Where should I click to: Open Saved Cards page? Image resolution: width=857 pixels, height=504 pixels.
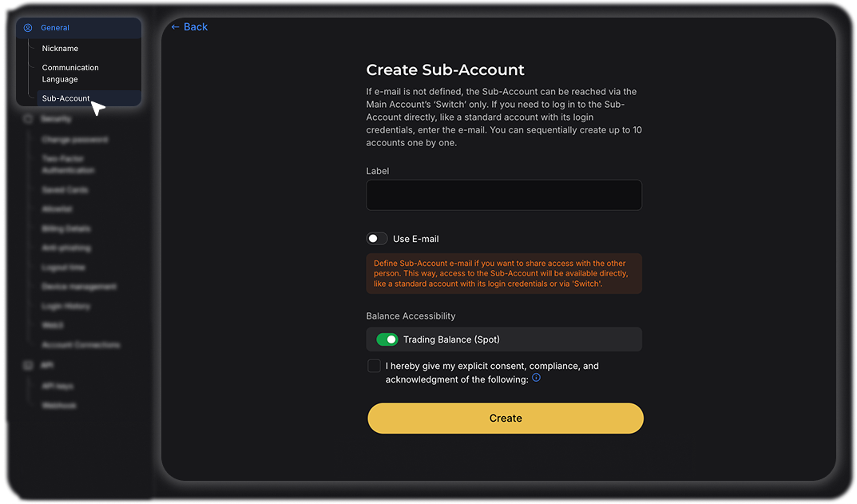click(x=65, y=190)
